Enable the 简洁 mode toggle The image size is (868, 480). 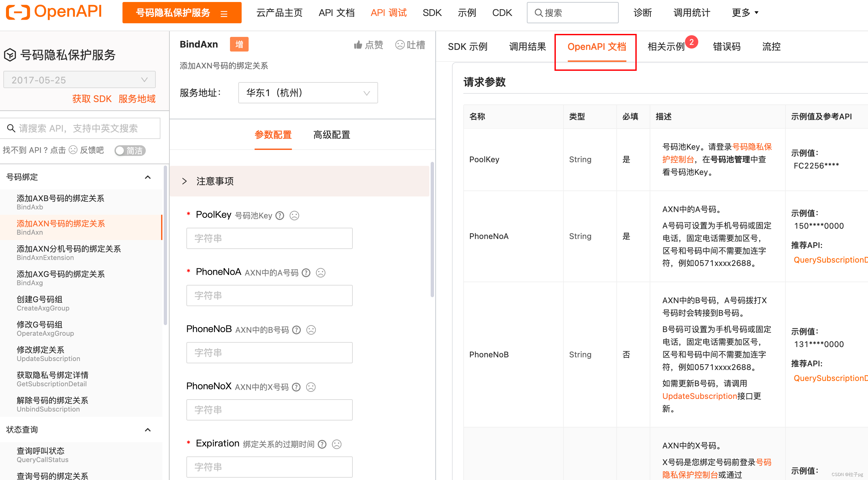(x=130, y=151)
